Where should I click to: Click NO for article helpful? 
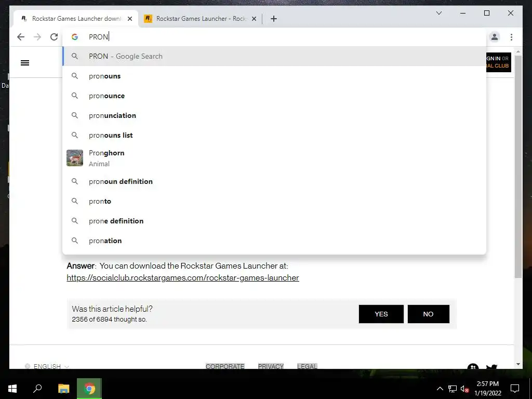click(429, 314)
